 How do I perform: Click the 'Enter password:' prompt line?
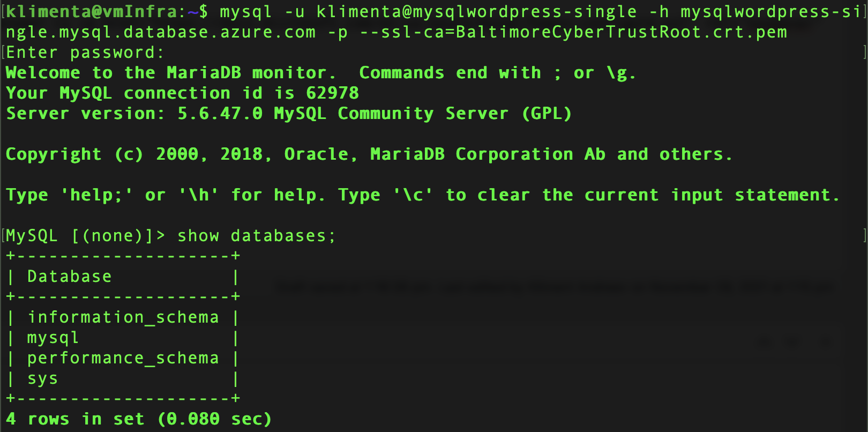[85, 53]
